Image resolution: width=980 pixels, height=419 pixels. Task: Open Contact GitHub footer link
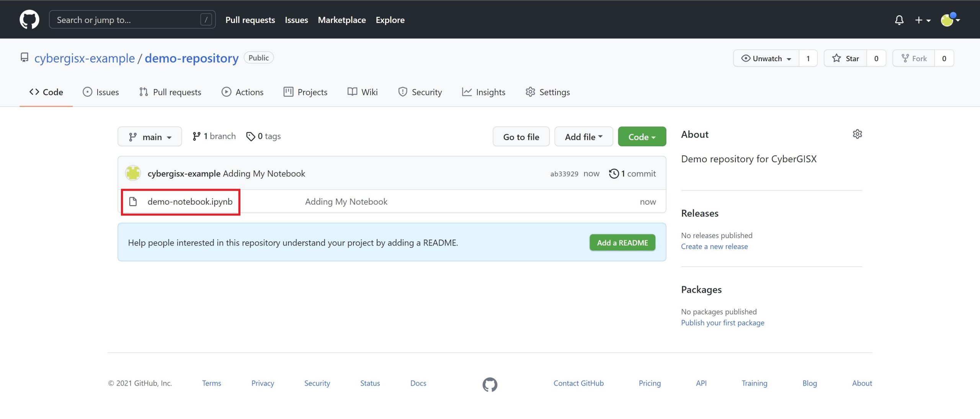(x=578, y=383)
